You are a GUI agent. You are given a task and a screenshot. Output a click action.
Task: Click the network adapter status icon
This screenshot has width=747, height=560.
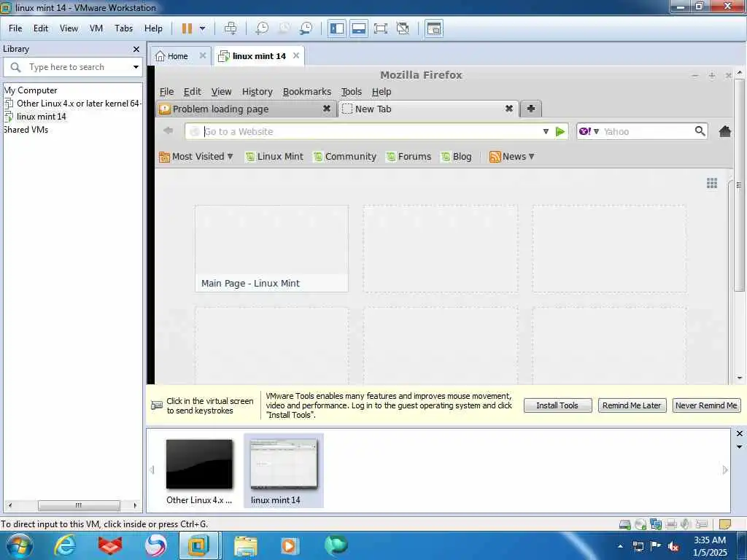tap(656, 524)
